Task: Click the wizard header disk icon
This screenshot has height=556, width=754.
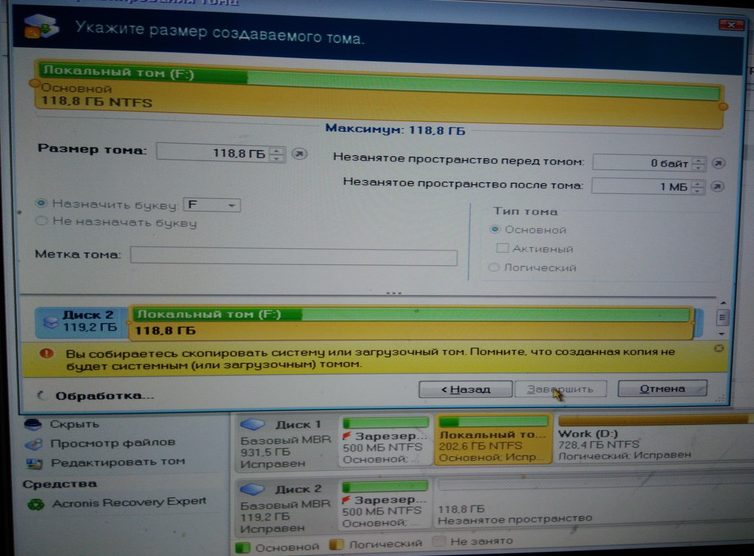Action: point(40,26)
